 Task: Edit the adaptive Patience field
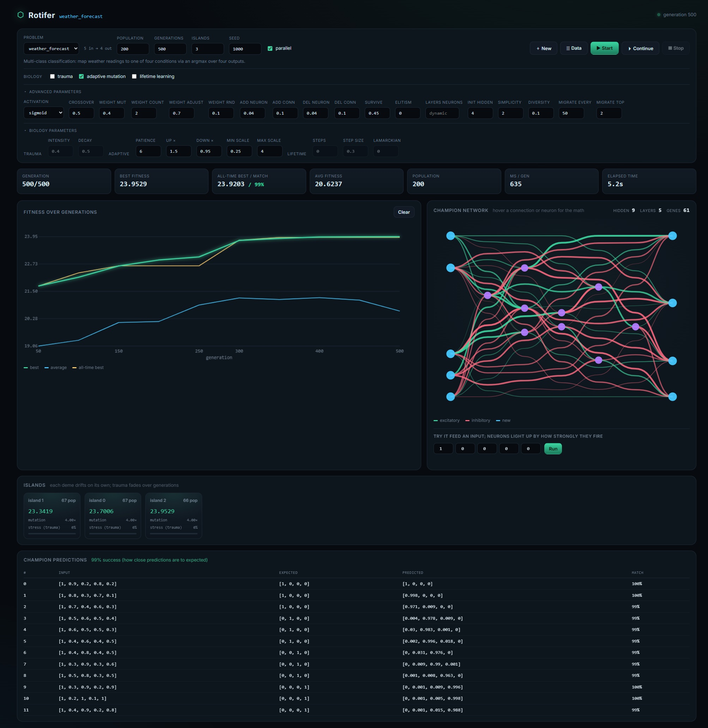point(149,151)
